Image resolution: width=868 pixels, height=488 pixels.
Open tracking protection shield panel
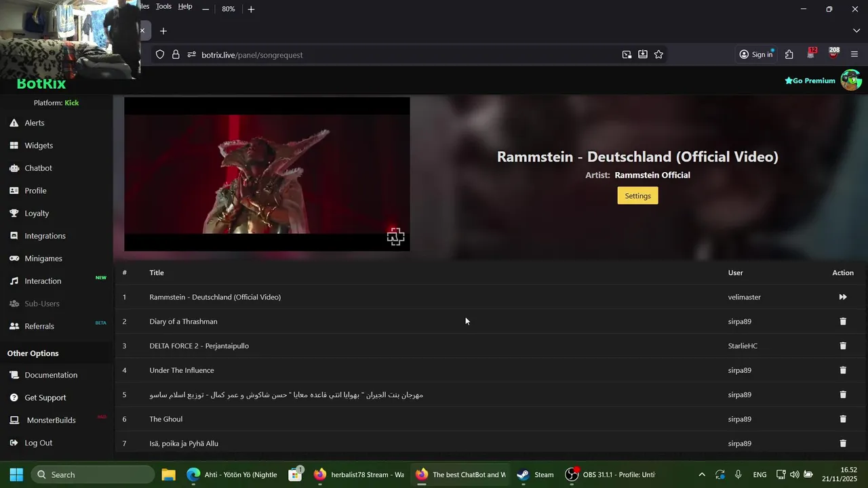pos(160,55)
